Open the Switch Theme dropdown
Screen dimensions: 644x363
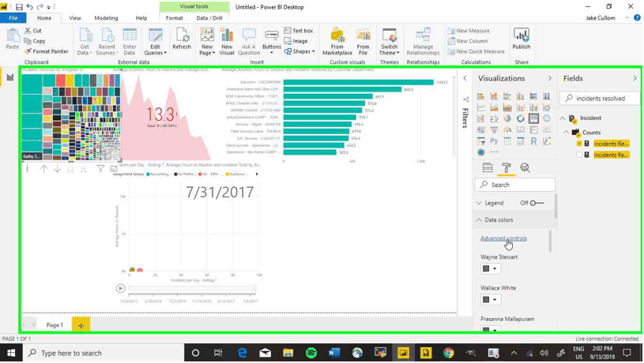coord(389,41)
